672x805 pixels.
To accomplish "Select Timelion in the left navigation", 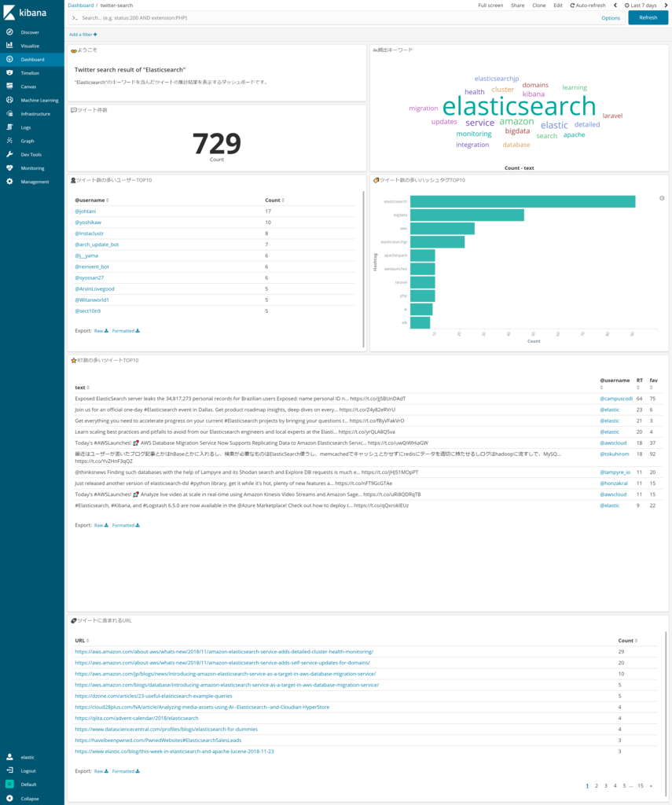I will pos(31,73).
